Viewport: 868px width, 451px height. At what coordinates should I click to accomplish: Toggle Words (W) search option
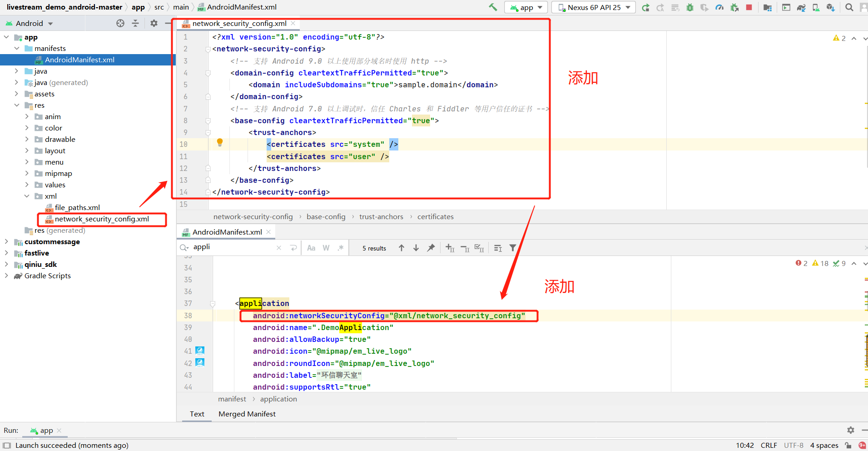[326, 248]
